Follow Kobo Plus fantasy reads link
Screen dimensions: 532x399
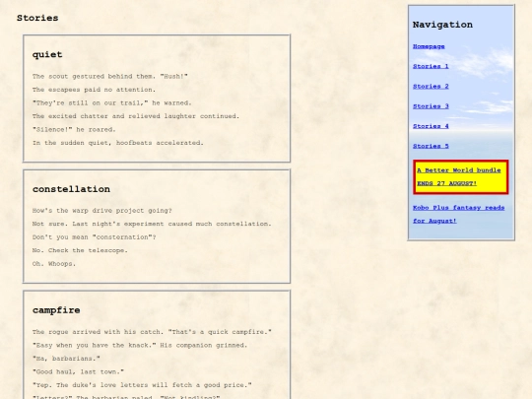pos(459,214)
